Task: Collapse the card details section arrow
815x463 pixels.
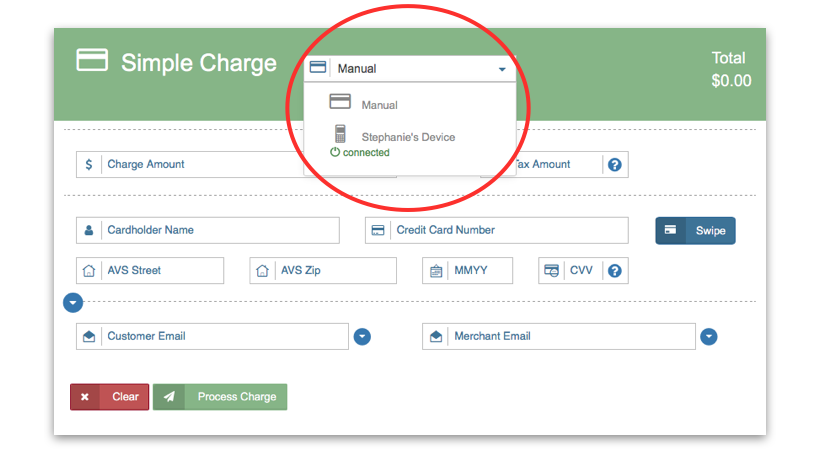Action: (x=73, y=302)
